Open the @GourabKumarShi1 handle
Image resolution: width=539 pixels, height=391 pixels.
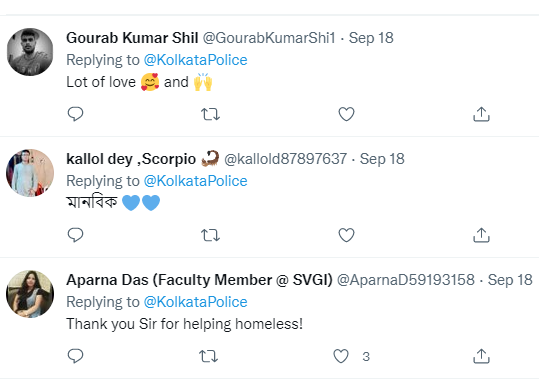point(269,38)
